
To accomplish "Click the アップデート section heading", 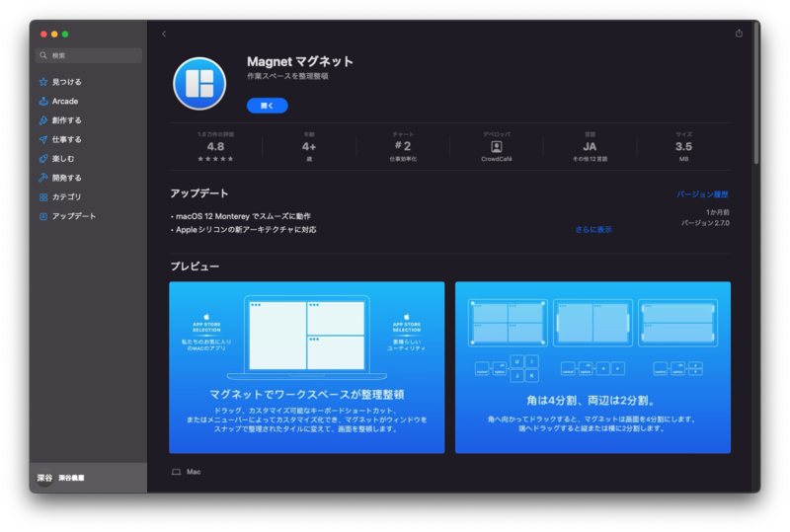I will pos(199,193).
